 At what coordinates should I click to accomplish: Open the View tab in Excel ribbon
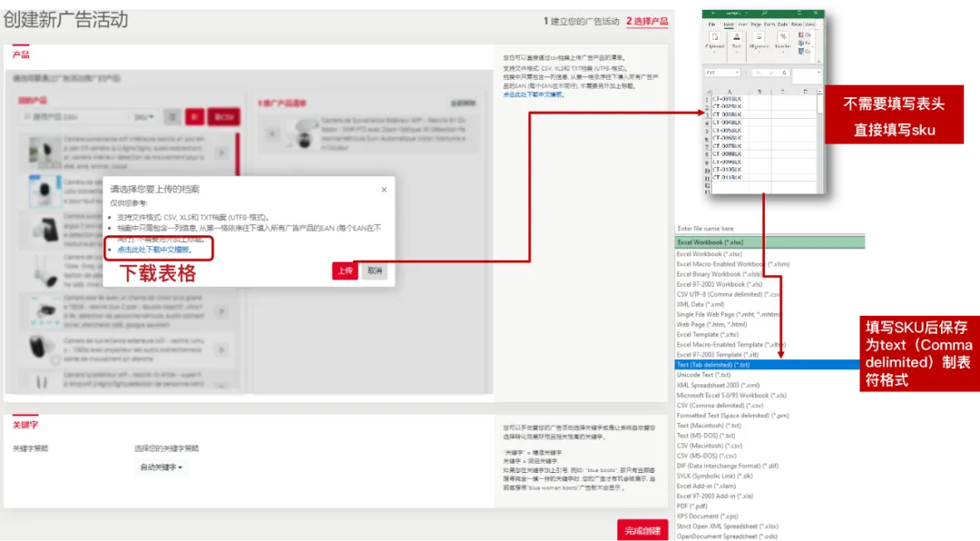pyautogui.click(x=810, y=25)
